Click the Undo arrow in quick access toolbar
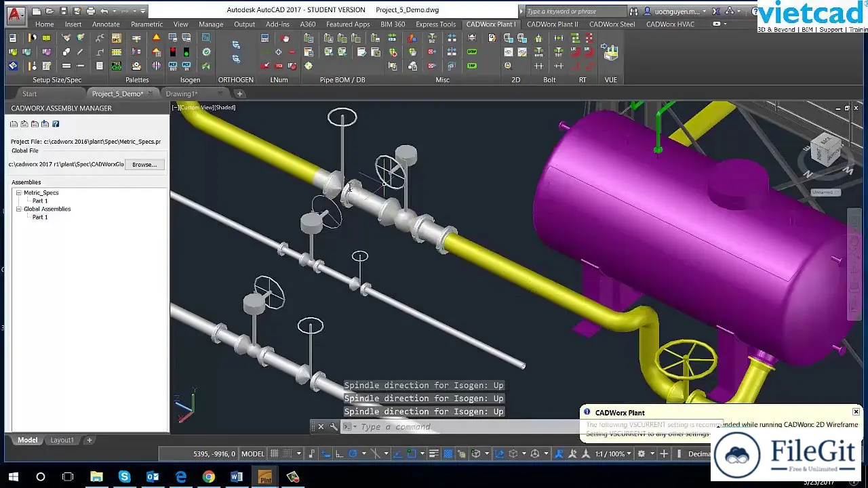This screenshot has width=868, height=488. (x=104, y=11)
